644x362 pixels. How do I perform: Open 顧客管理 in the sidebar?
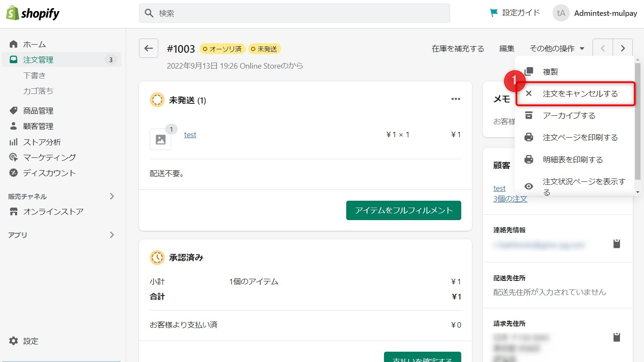(38, 126)
